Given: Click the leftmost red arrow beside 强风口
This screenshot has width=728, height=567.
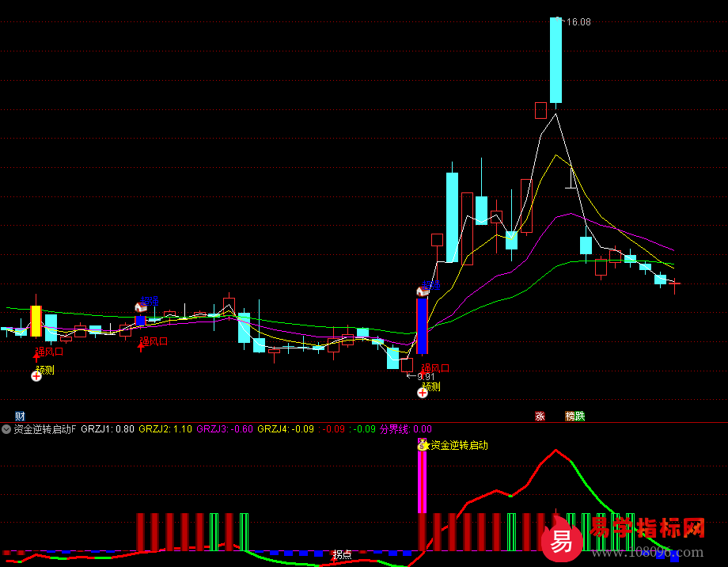Looking at the screenshot, I should 36,357.
